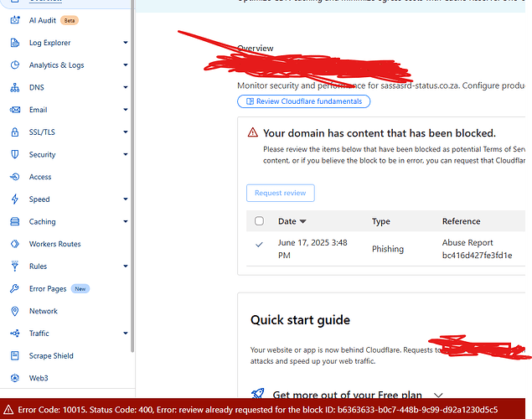Expand the Analytics & Logs menu arrow
This screenshot has width=532, height=419.
coord(126,65)
